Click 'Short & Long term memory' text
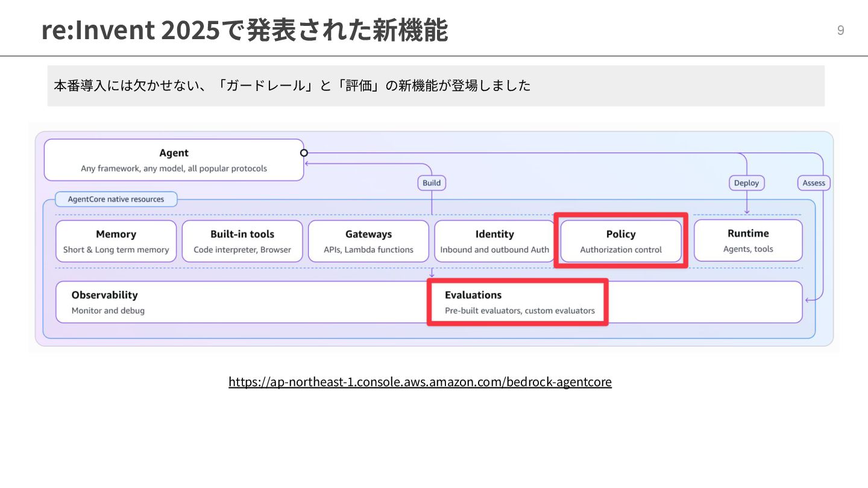The height and width of the screenshot is (488, 868). [116, 250]
